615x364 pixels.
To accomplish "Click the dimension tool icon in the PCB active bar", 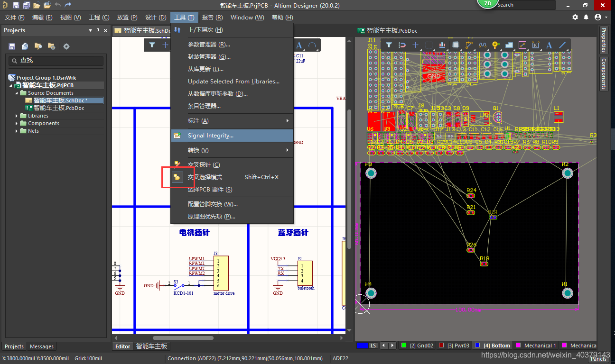I will pyautogui.click(x=536, y=45).
